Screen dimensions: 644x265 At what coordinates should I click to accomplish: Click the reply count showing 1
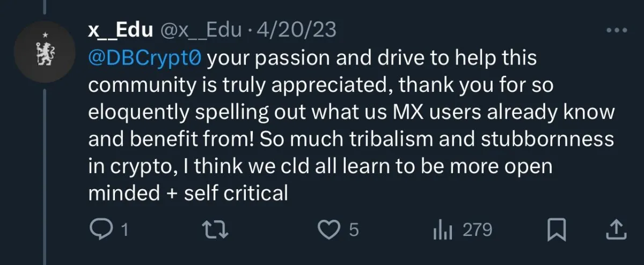tap(125, 231)
